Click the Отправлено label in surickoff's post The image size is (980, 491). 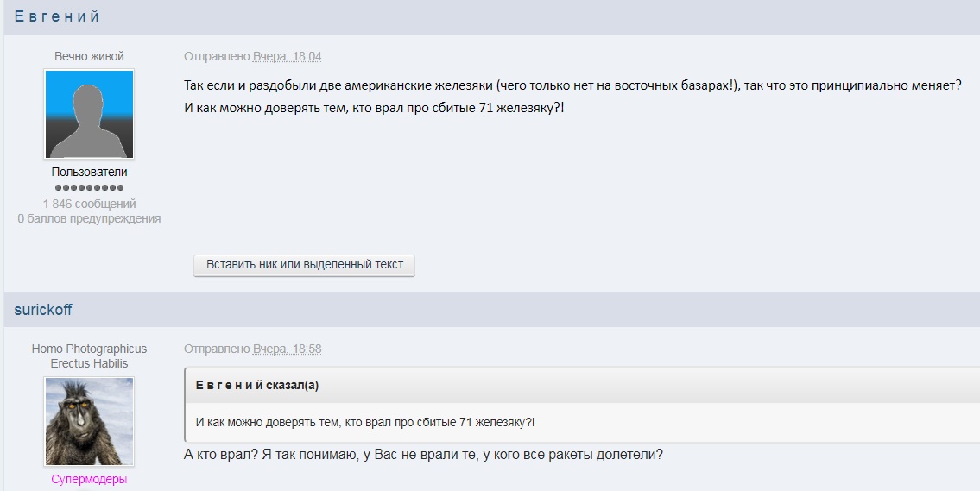pos(216,349)
